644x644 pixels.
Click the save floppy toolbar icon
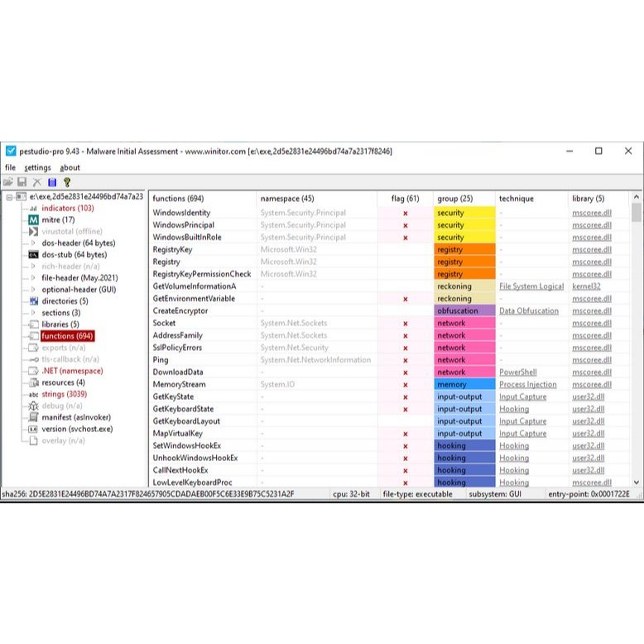[22, 182]
